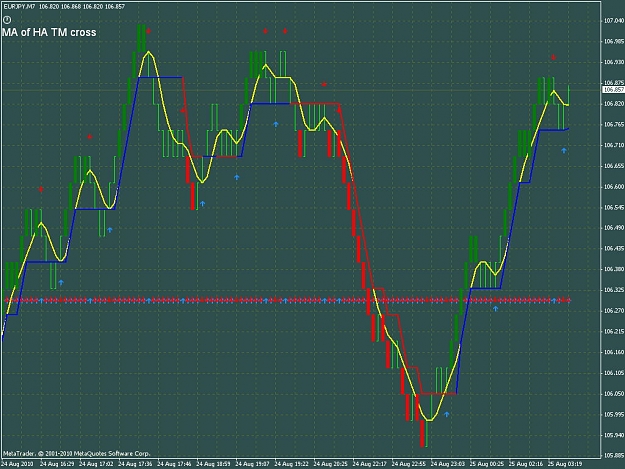This screenshot has height=469, width=625.
Task: Click the '24 Aug 17:02' time label
Action: [96, 464]
